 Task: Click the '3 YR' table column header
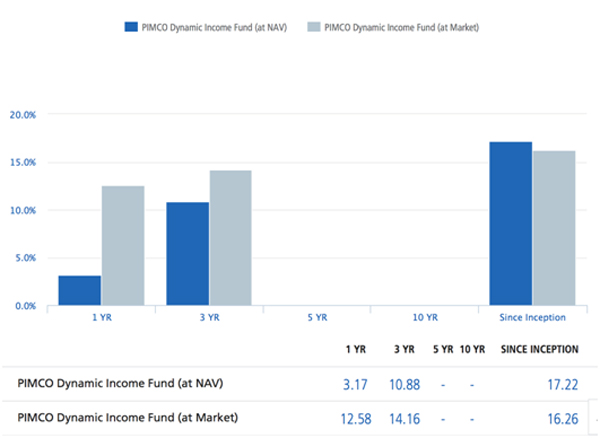click(404, 349)
